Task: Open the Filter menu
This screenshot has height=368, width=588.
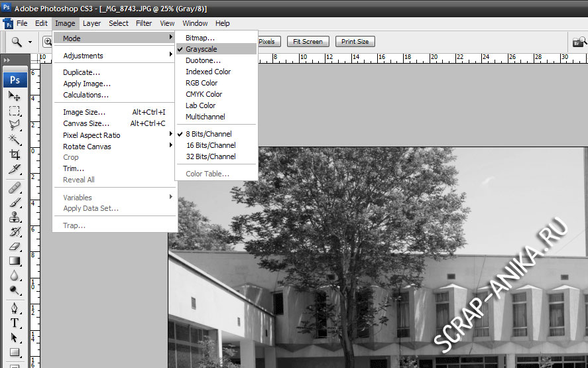Action: click(144, 23)
